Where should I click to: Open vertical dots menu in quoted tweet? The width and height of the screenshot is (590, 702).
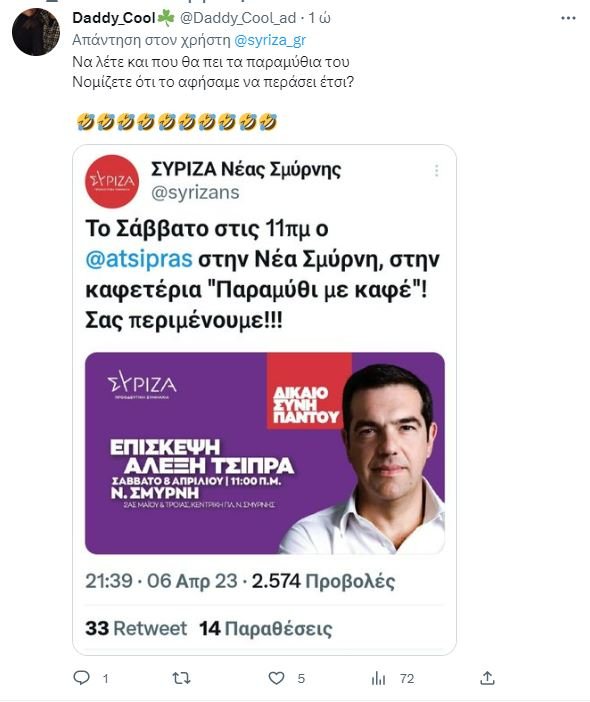[436, 170]
